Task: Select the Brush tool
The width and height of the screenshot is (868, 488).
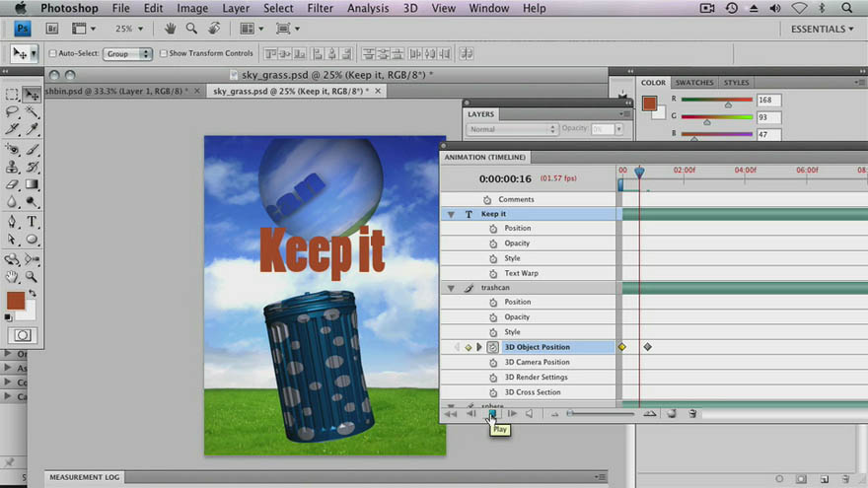Action: click(x=32, y=149)
